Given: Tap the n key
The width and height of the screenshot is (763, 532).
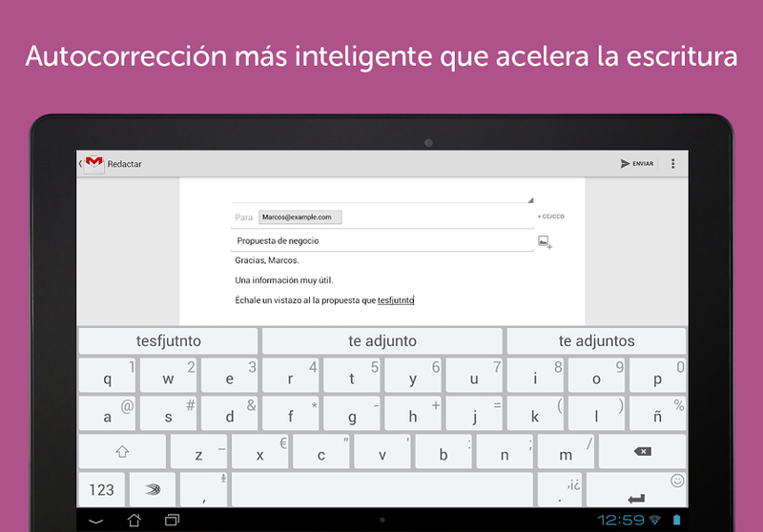Looking at the screenshot, I should [505, 452].
